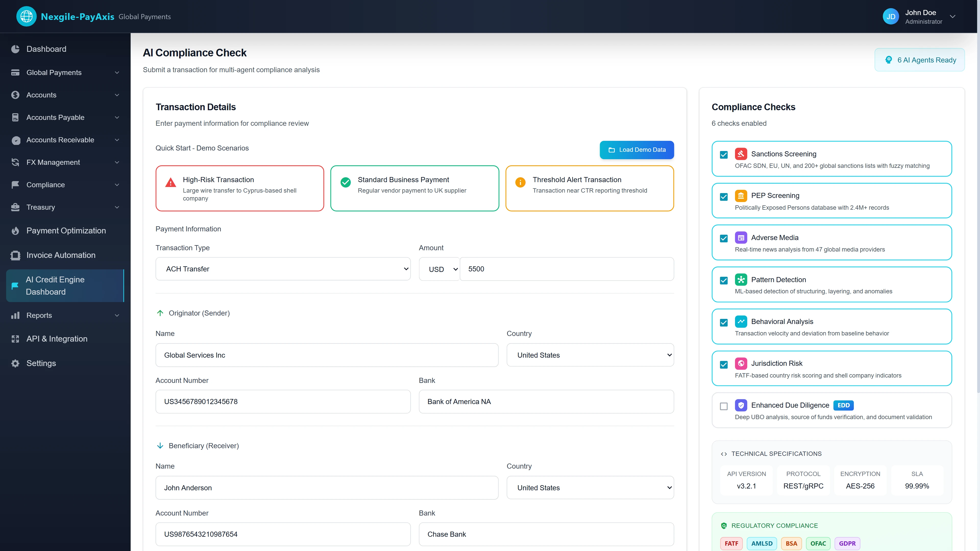Select the Treasury briefcase icon

coord(15,207)
